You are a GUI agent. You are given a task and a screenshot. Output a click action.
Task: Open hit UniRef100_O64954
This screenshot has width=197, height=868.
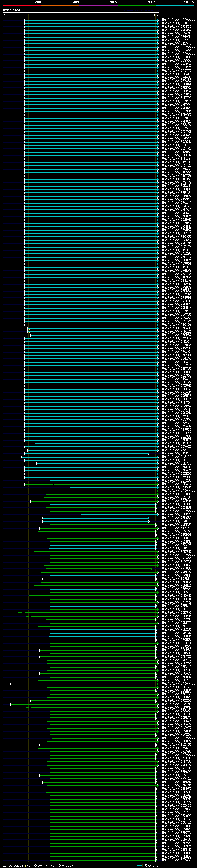point(177,37)
